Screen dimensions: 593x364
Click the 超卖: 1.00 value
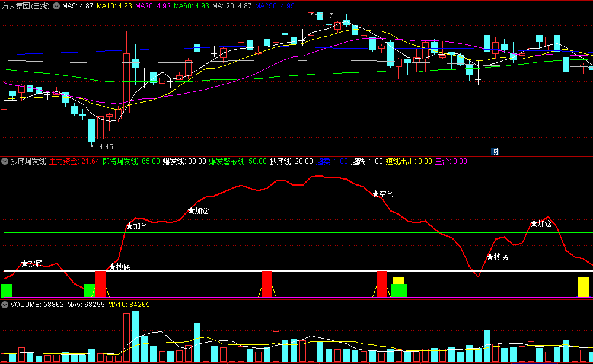pyautogui.click(x=332, y=161)
